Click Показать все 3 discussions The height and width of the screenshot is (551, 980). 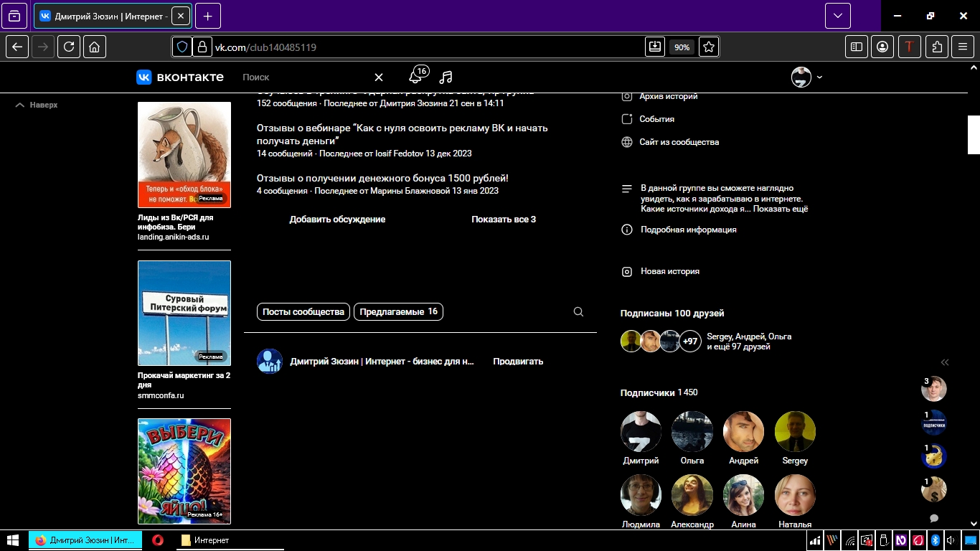[x=504, y=220]
